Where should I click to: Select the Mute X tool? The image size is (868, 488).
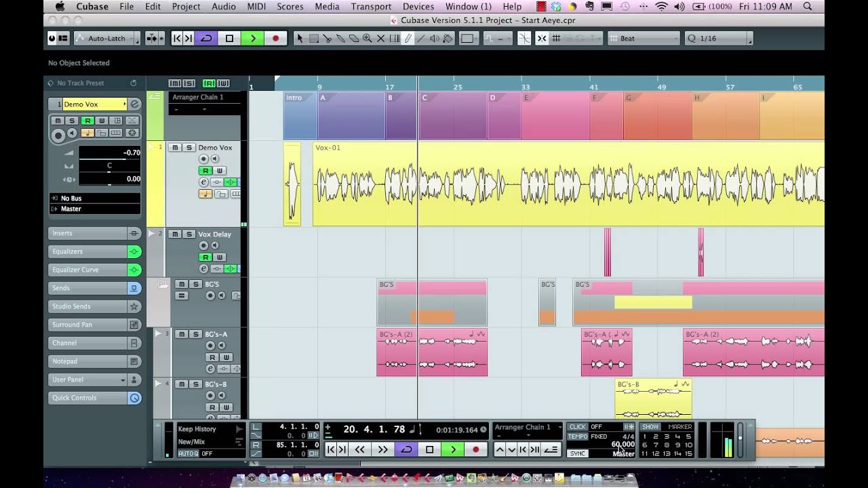tap(380, 39)
